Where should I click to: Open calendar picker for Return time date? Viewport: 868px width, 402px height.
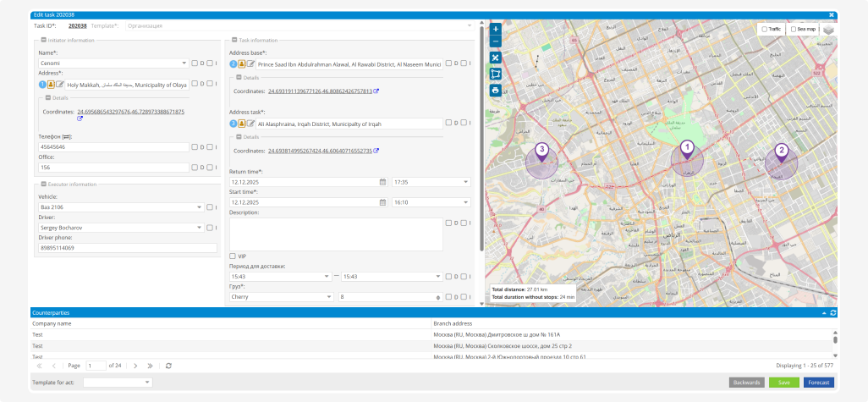[383, 181]
